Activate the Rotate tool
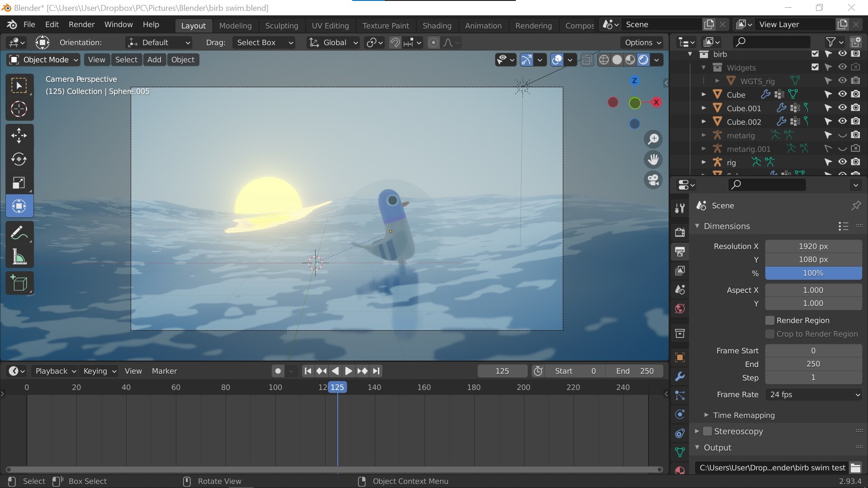 point(19,159)
